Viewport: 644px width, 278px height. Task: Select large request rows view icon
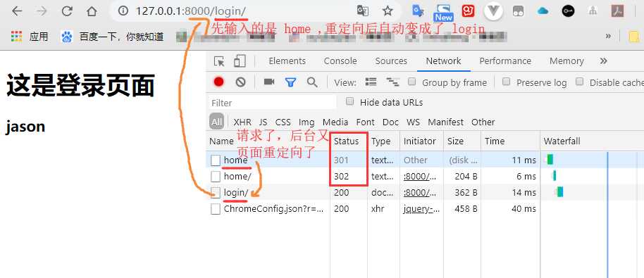371,82
